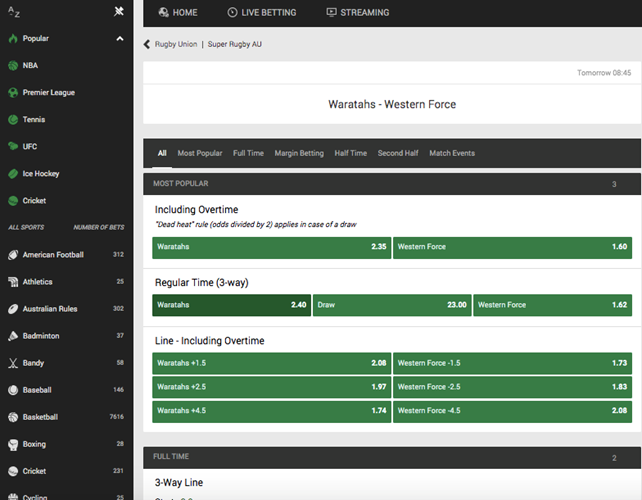Image resolution: width=642 pixels, height=500 pixels.
Task: Click the Tennis ball icon in Popular
Action: pos(13,120)
